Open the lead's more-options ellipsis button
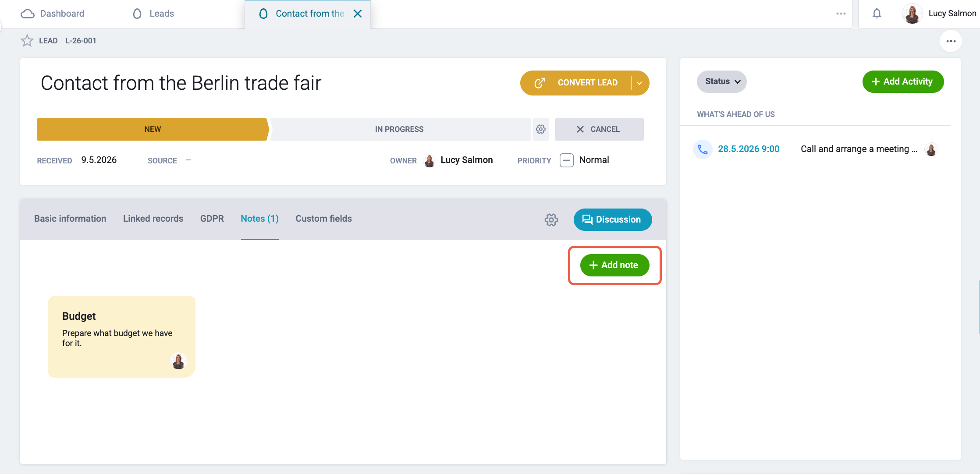This screenshot has width=980, height=474. click(951, 41)
